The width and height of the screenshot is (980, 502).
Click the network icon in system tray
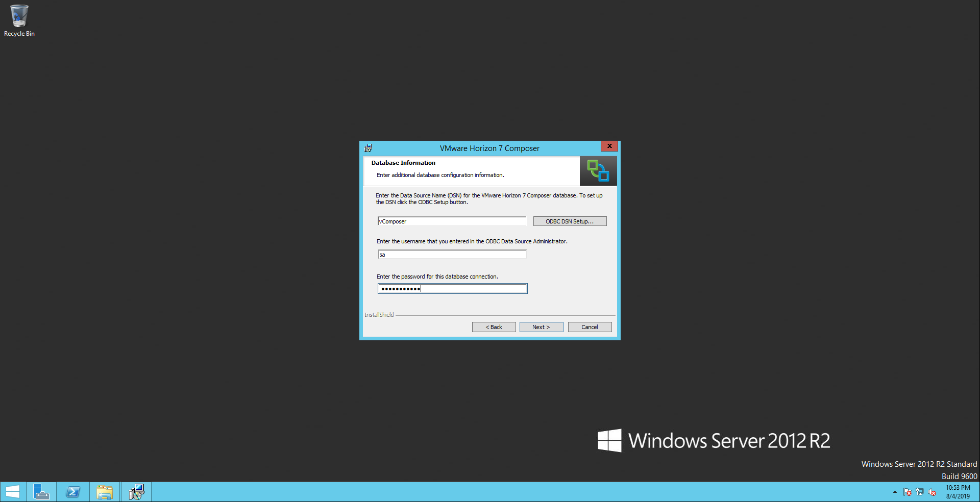click(920, 492)
